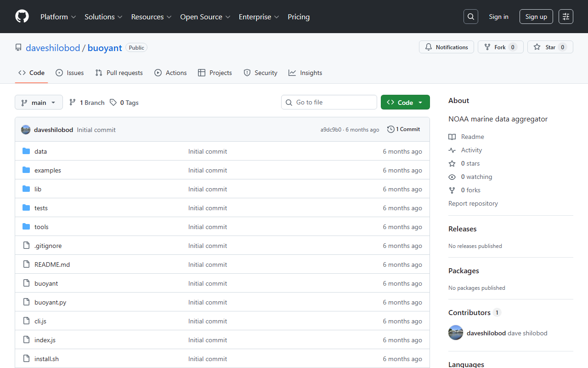Click the Report repository link
The image size is (588, 368).
tap(473, 203)
